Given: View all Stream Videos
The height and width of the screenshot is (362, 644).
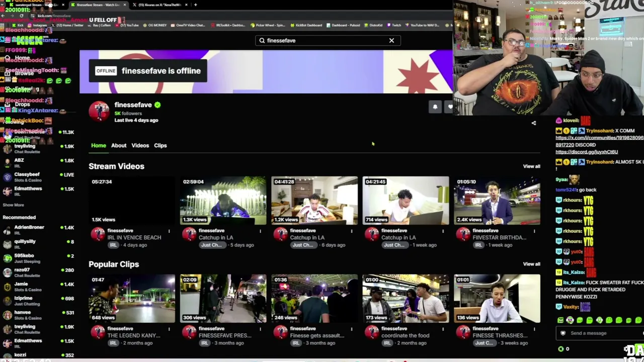Looking at the screenshot, I should 531,166.
